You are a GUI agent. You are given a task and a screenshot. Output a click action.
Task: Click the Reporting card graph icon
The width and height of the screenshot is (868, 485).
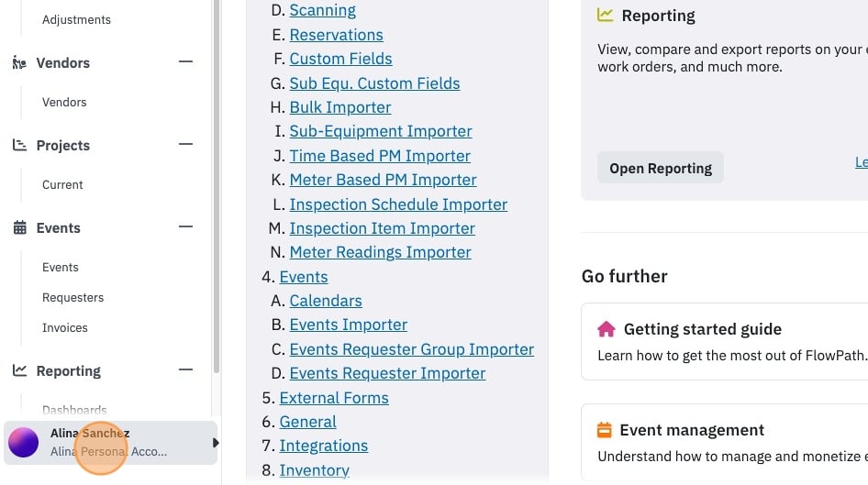tap(605, 15)
